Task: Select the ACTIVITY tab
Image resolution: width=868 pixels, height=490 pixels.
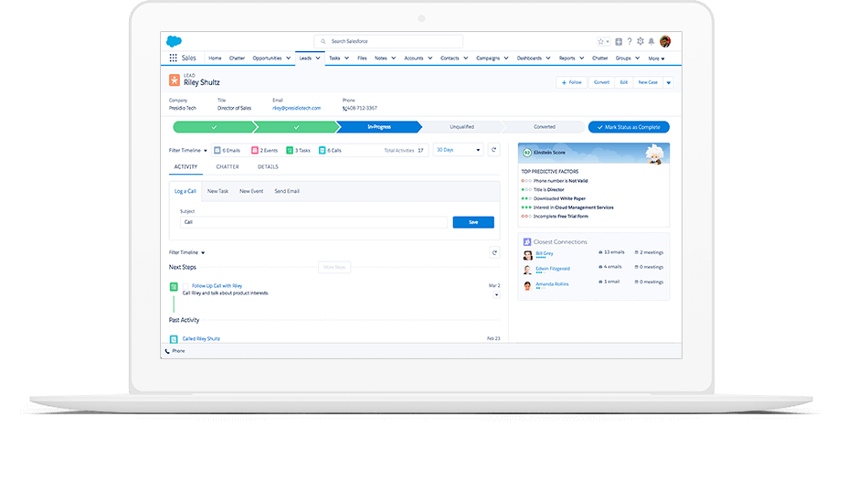Action: 186,166
